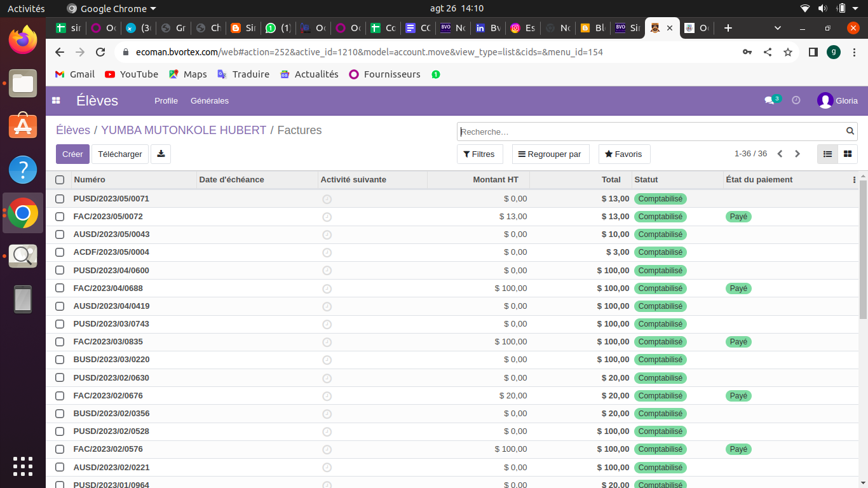Screen dimensions: 868x488
Task: Check the row FAC/2023/04/0688
Action: [x=60, y=288]
